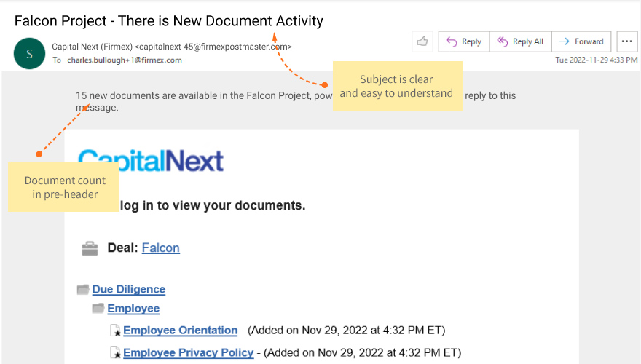This screenshot has width=641, height=364.
Task: Forward this email message
Action: (x=581, y=41)
